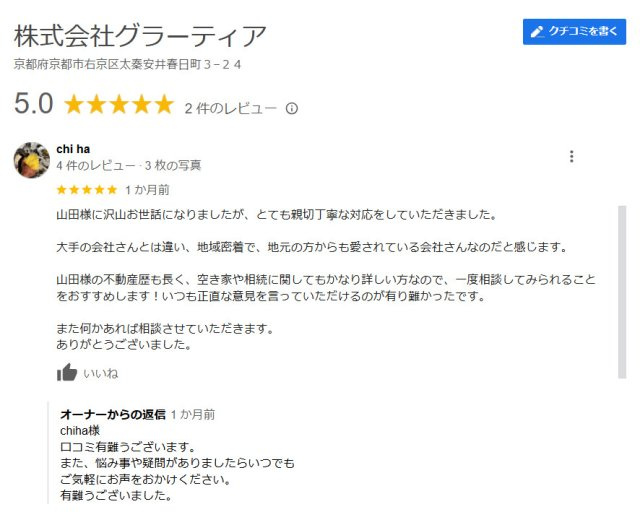This screenshot has width=640, height=512.
Task: Open the chi ha reviewer name link
Action: pos(73,149)
